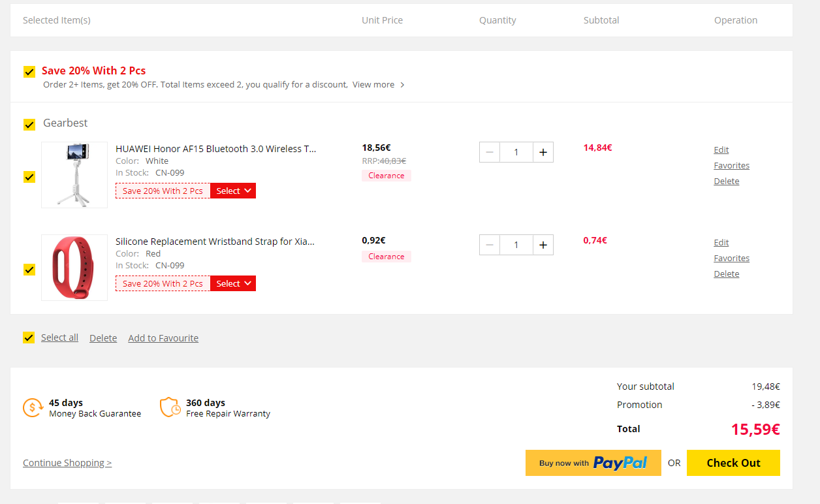Click the Select all link
820x504 pixels.
click(x=59, y=338)
